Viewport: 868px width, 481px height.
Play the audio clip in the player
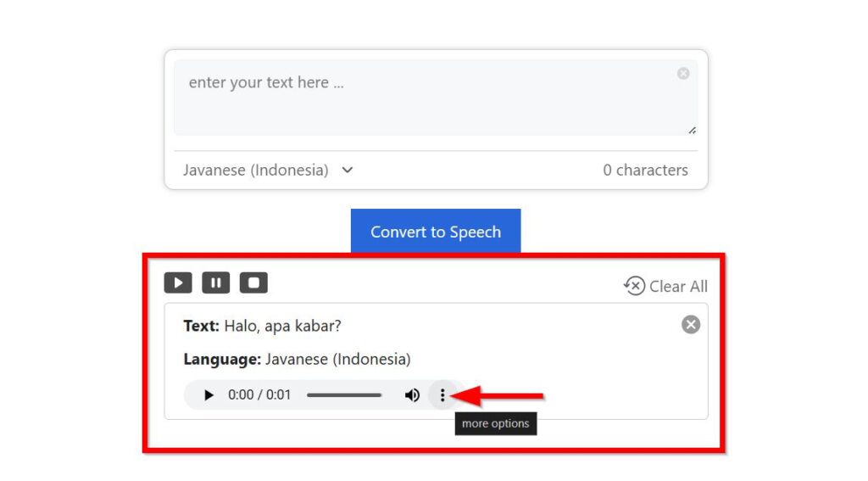coord(209,395)
